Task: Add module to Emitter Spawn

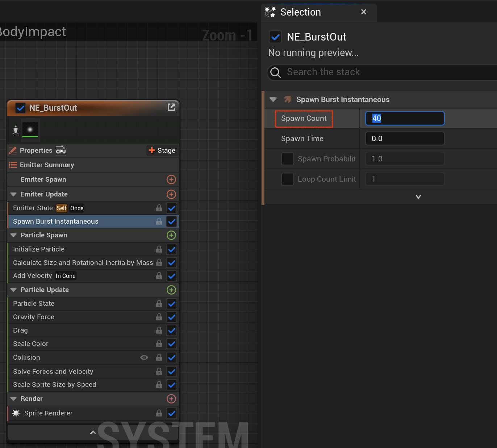Action: 171,179
